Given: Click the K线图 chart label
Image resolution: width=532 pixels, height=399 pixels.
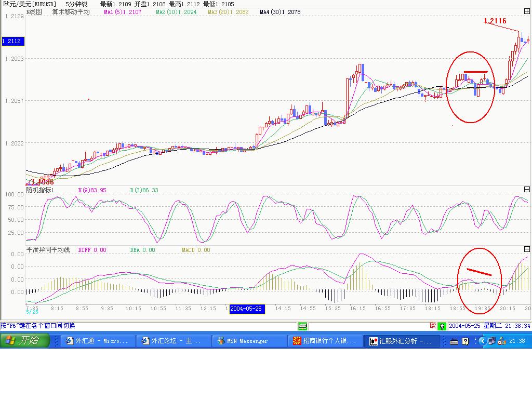Looking at the screenshot, I should pyautogui.click(x=34, y=12).
